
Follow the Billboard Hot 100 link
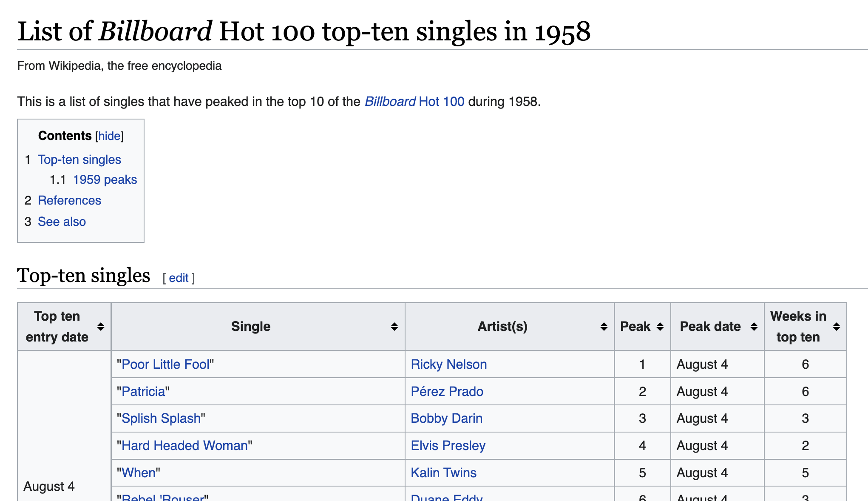[x=414, y=101]
